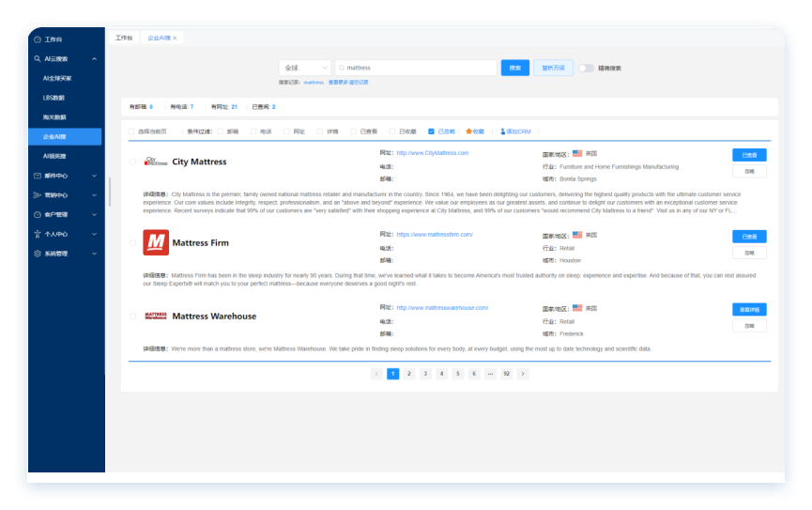
Task: Open the www.CityMattress.com link
Action: tap(433, 153)
